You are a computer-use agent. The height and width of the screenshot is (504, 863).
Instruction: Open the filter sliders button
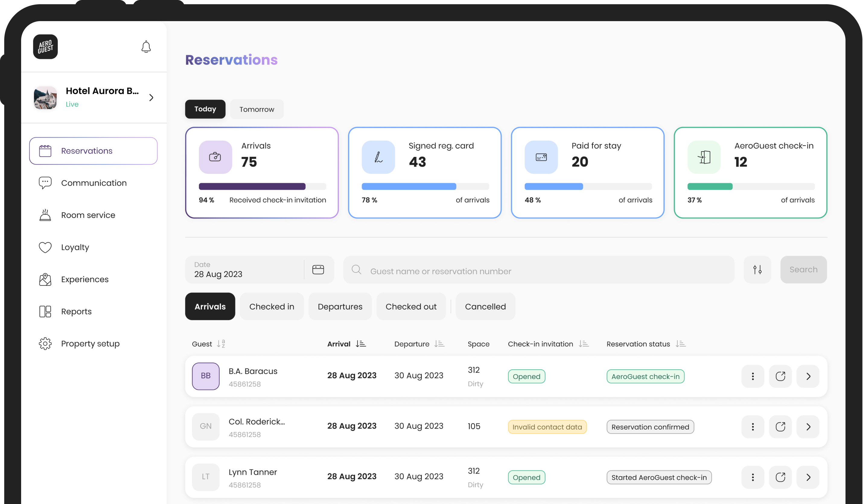click(x=757, y=270)
